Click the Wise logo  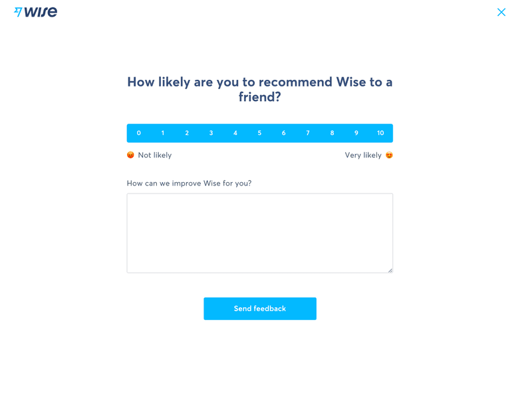coord(36,12)
